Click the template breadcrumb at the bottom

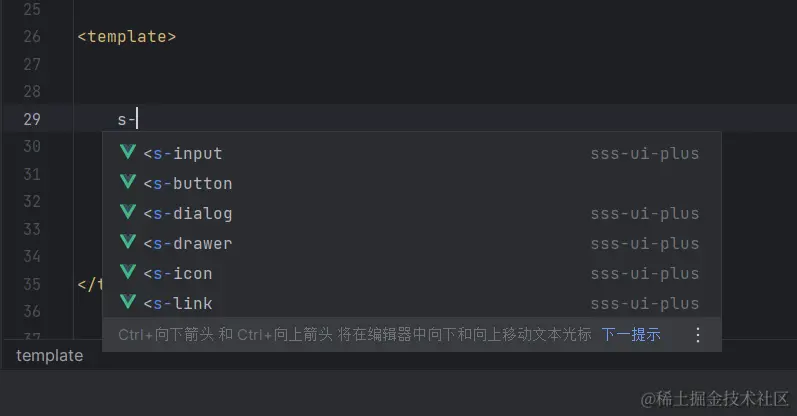(49, 355)
